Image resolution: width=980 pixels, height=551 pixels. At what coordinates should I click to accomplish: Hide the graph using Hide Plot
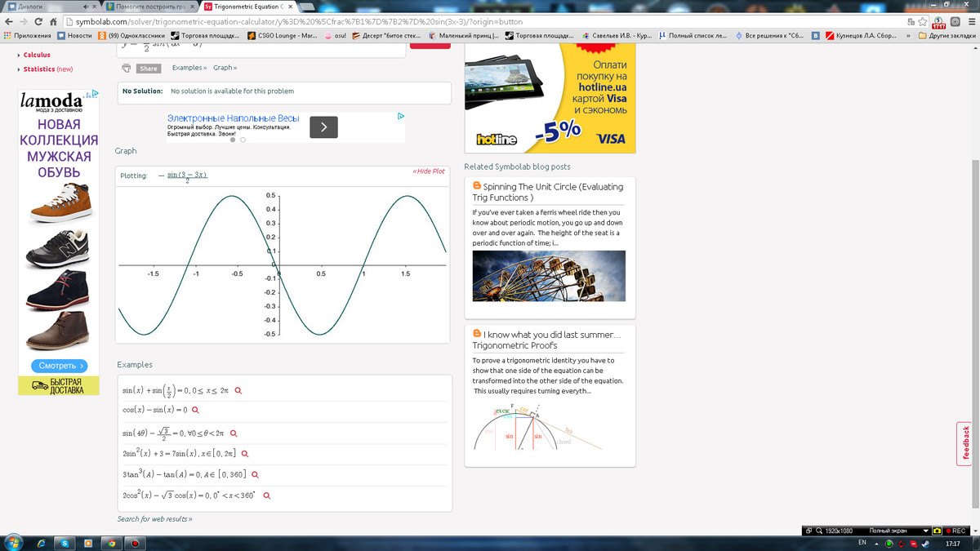429,171
